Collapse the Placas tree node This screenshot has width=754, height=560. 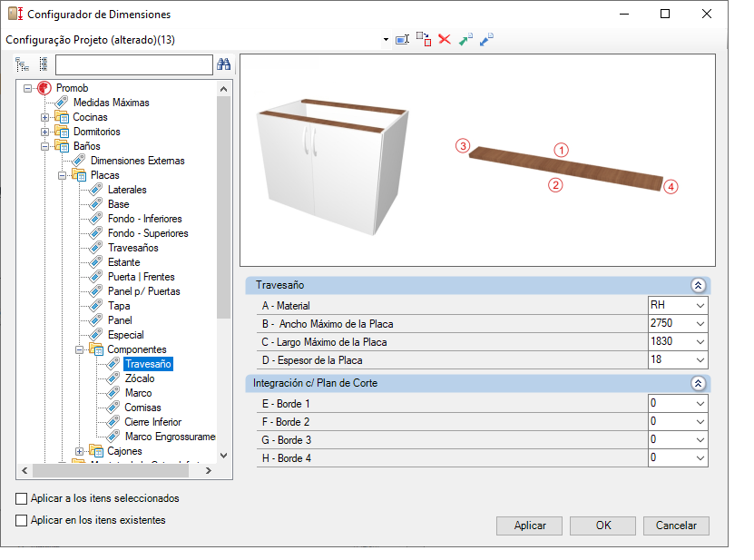[x=62, y=175]
